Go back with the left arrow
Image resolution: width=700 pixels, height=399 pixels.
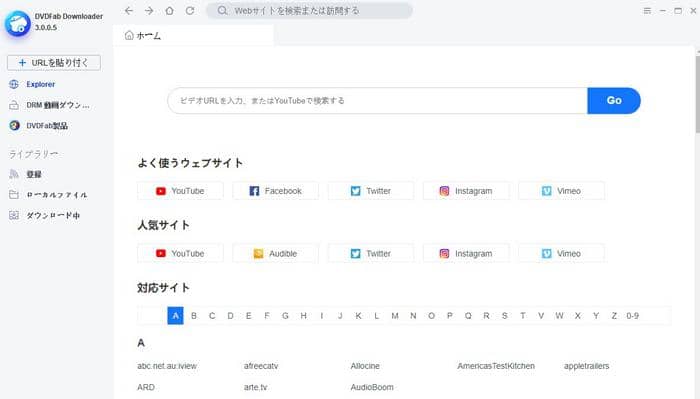pos(129,11)
